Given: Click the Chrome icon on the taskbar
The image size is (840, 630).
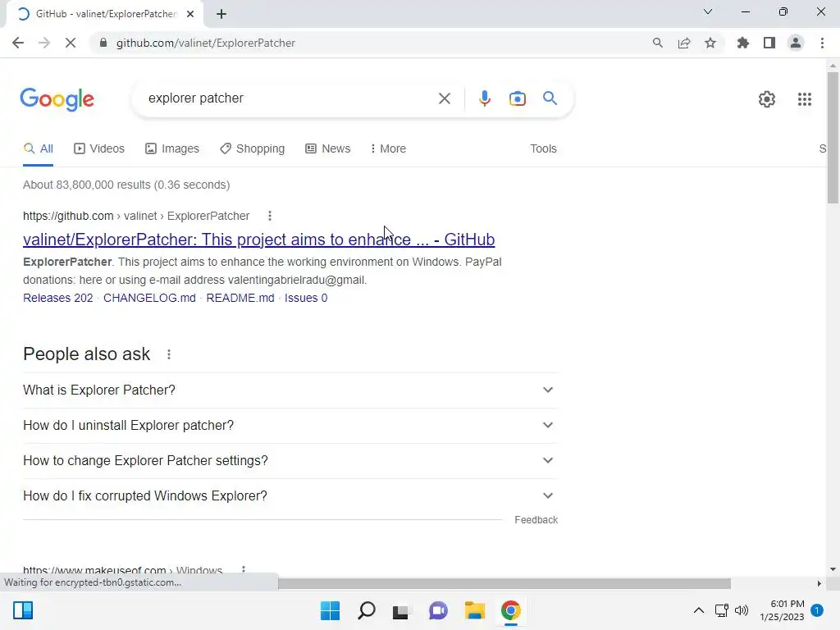Looking at the screenshot, I should [510, 610].
